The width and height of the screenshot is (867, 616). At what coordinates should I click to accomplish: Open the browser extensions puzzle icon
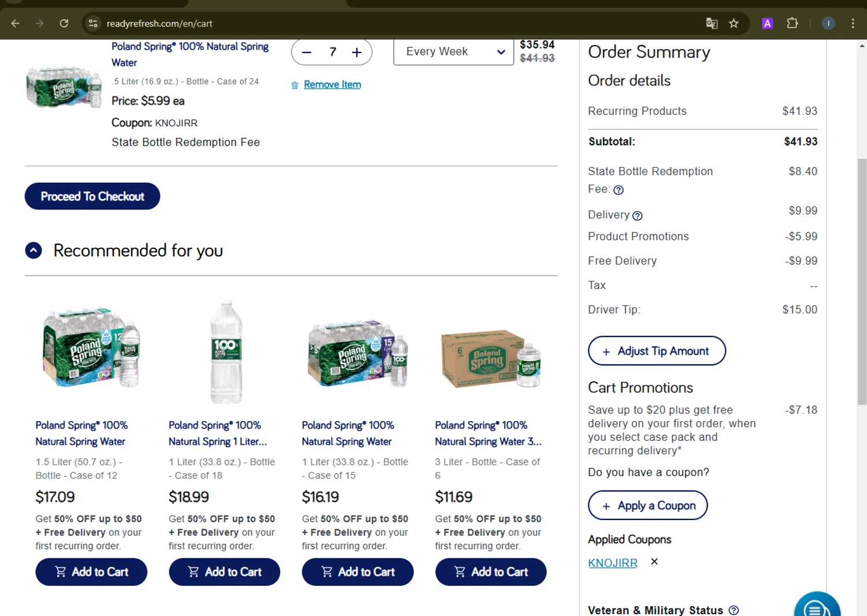pos(792,23)
